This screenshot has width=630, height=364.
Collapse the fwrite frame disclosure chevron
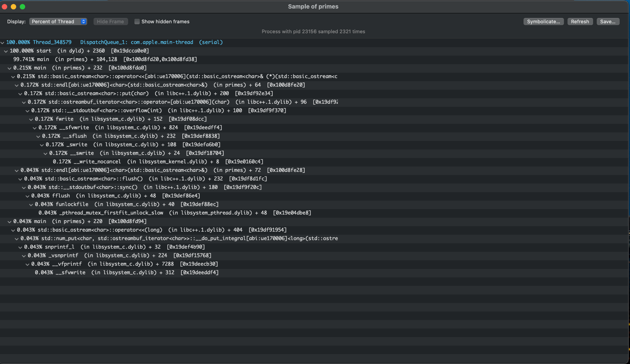(x=31, y=119)
